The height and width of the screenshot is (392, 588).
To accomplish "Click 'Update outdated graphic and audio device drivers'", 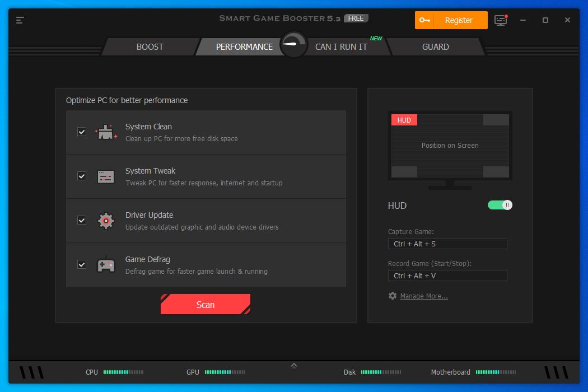I will (202, 227).
